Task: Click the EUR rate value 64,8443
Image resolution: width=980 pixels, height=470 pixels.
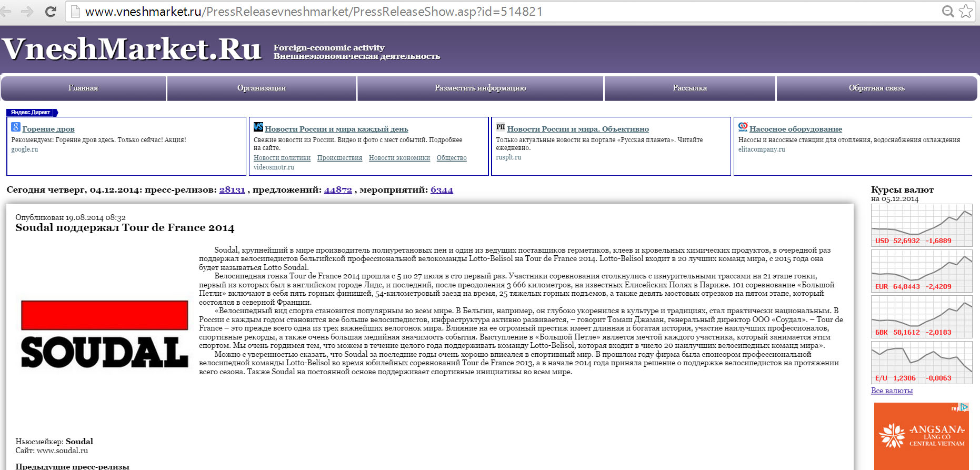Action: tap(906, 287)
